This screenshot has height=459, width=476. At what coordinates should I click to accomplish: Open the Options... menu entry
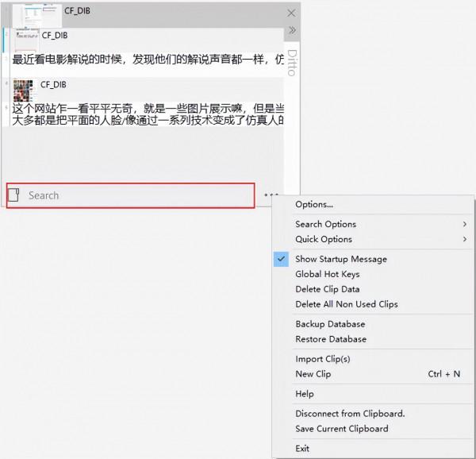tap(373, 204)
